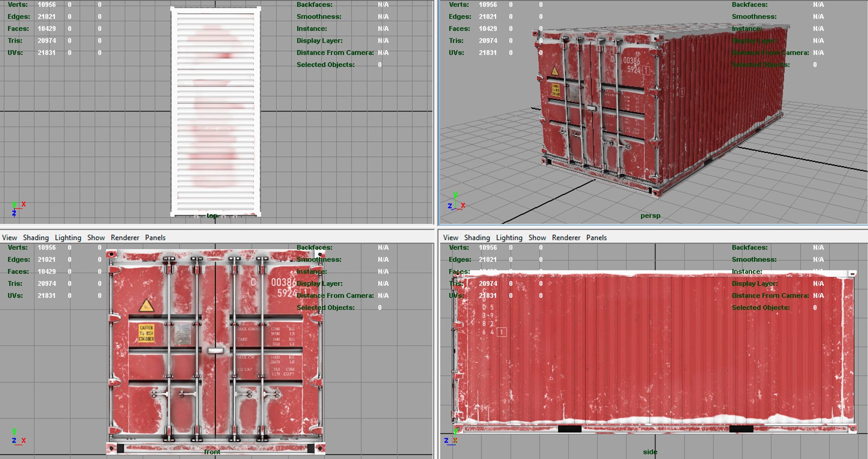
Task: Click 'UVs:' label in front viewport HUD
Action: (15, 295)
